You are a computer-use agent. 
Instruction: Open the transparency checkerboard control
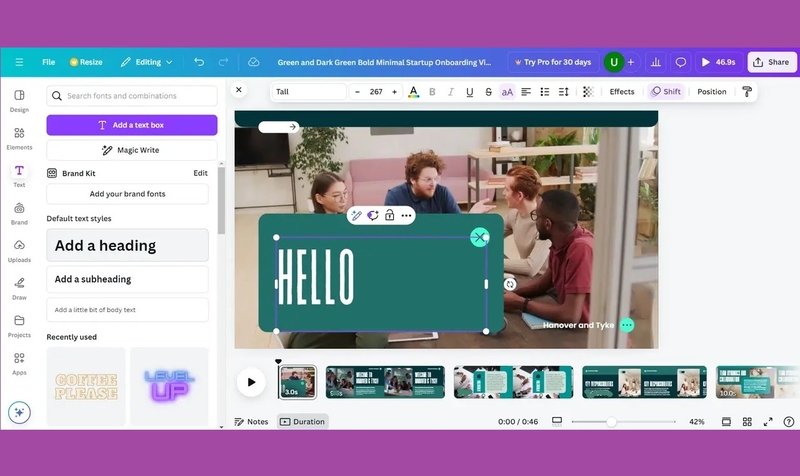coord(588,92)
